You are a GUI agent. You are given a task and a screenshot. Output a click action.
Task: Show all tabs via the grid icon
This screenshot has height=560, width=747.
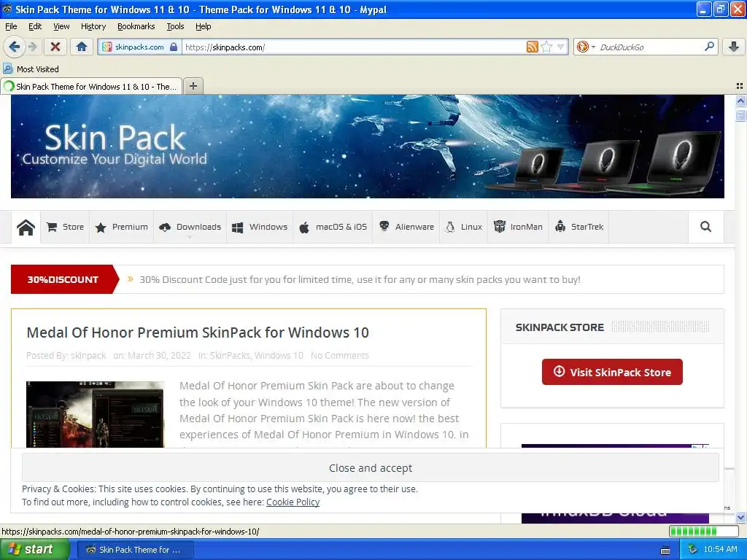740,86
